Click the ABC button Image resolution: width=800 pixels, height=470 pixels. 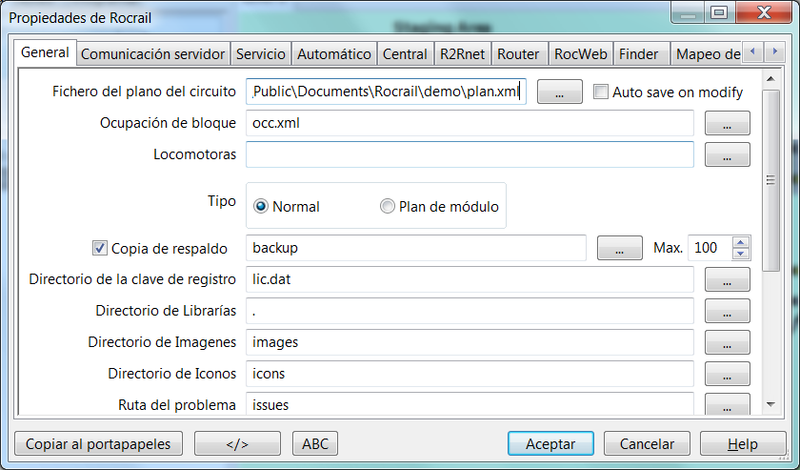coord(315,443)
